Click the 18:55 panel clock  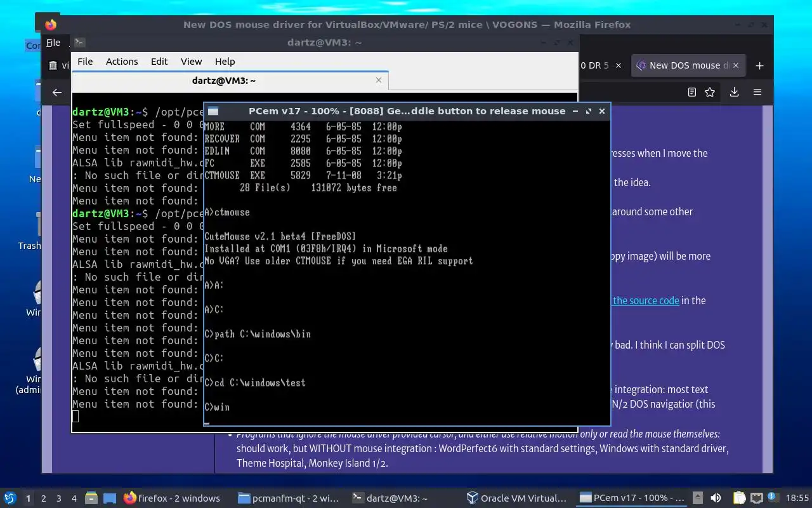coord(797,498)
